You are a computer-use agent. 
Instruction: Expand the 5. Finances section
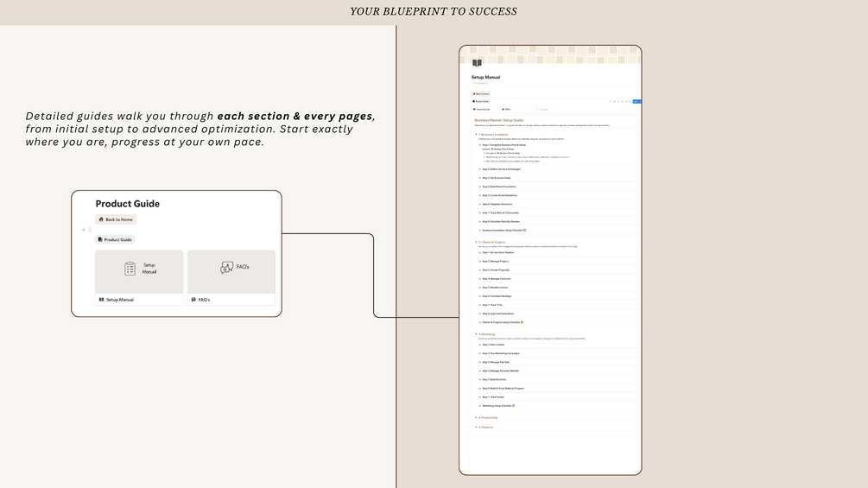coord(476,428)
